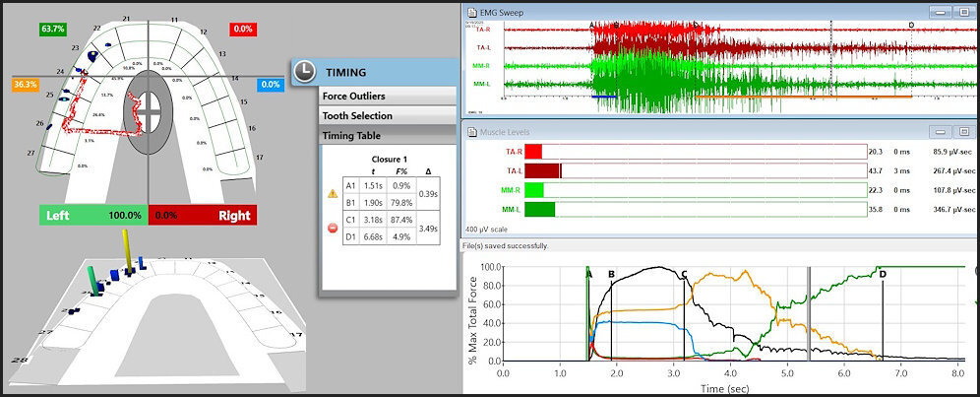Click the TA-L muscle level bar
This screenshot has width=980, height=397.
[x=543, y=170]
